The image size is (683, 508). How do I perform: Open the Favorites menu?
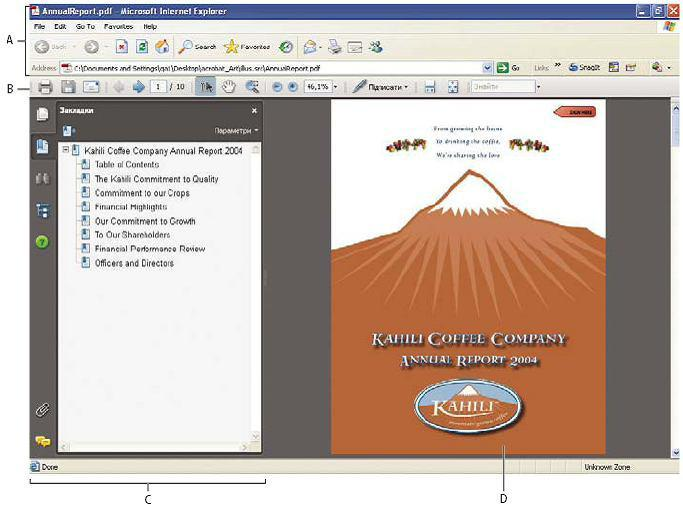118,27
